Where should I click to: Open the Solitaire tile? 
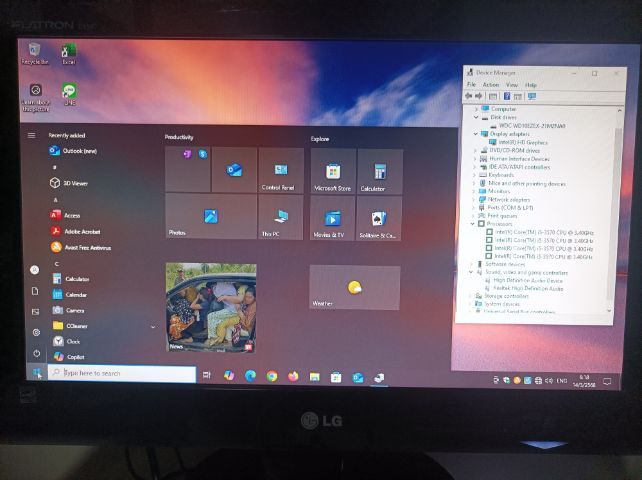coord(379,218)
